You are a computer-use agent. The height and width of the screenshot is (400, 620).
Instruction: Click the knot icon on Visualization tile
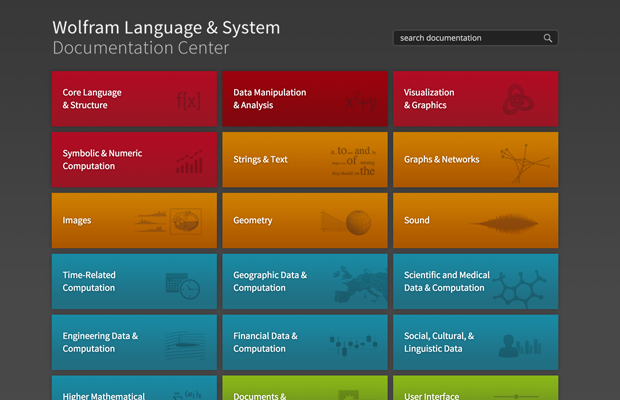[x=518, y=99]
